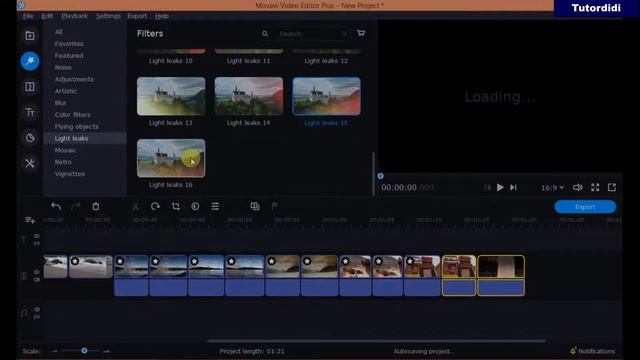
Task: Add a marker flag on timeline
Action: 275,207
